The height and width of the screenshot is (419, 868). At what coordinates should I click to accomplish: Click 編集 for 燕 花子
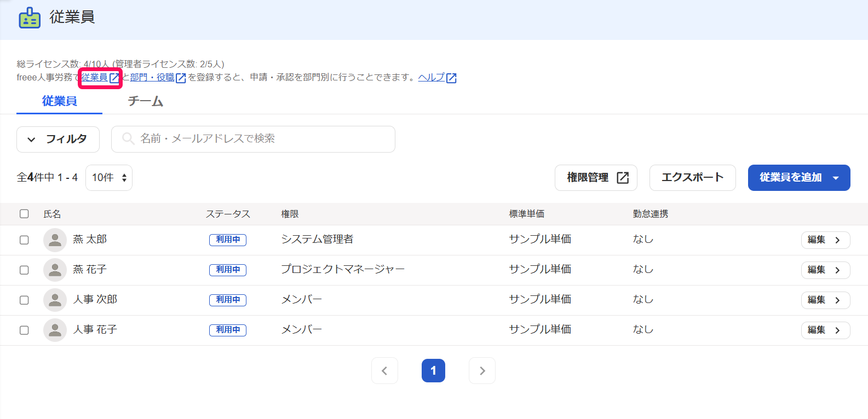pyautogui.click(x=825, y=270)
